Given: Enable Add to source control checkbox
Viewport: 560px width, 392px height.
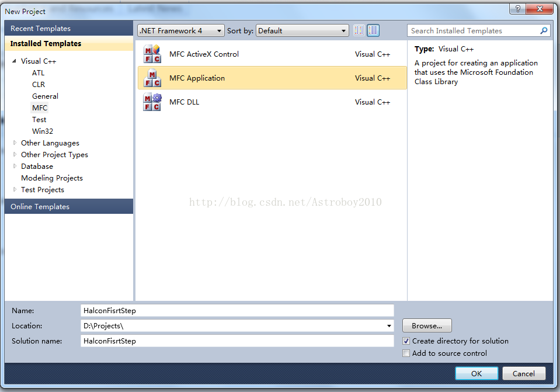Looking at the screenshot, I should (406, 353).
